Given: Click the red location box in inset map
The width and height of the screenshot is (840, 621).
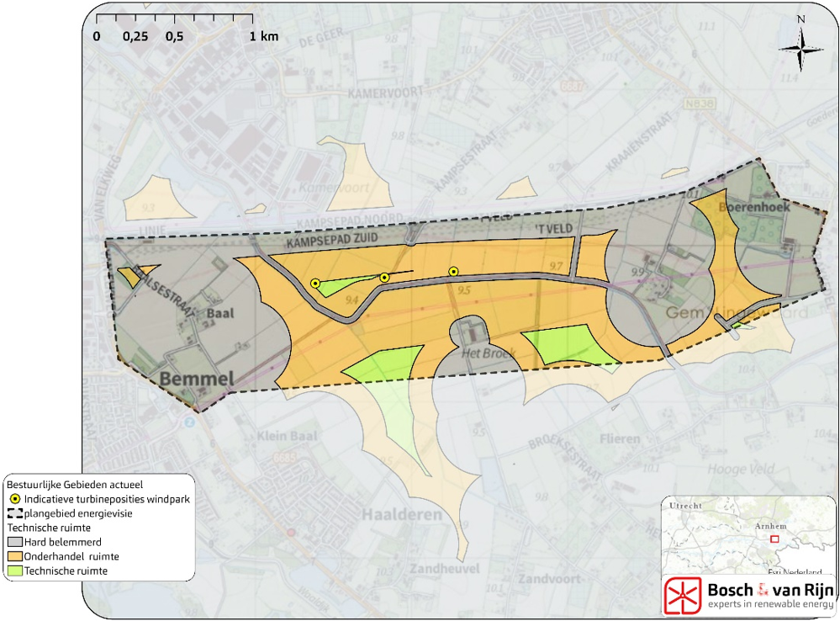Looking at the screenshot, I should [775, 539].
